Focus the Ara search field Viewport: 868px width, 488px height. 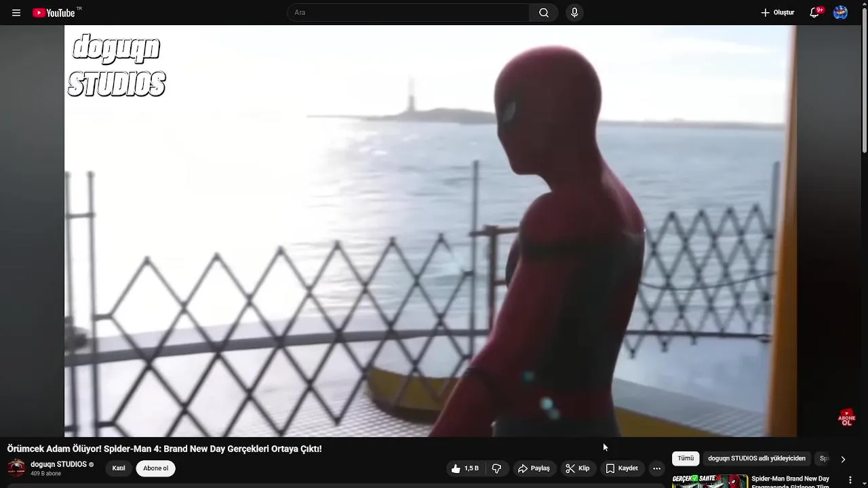409,13
